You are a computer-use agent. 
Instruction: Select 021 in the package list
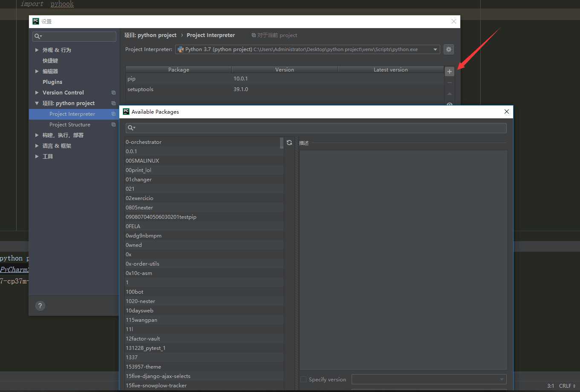(205, 189)
